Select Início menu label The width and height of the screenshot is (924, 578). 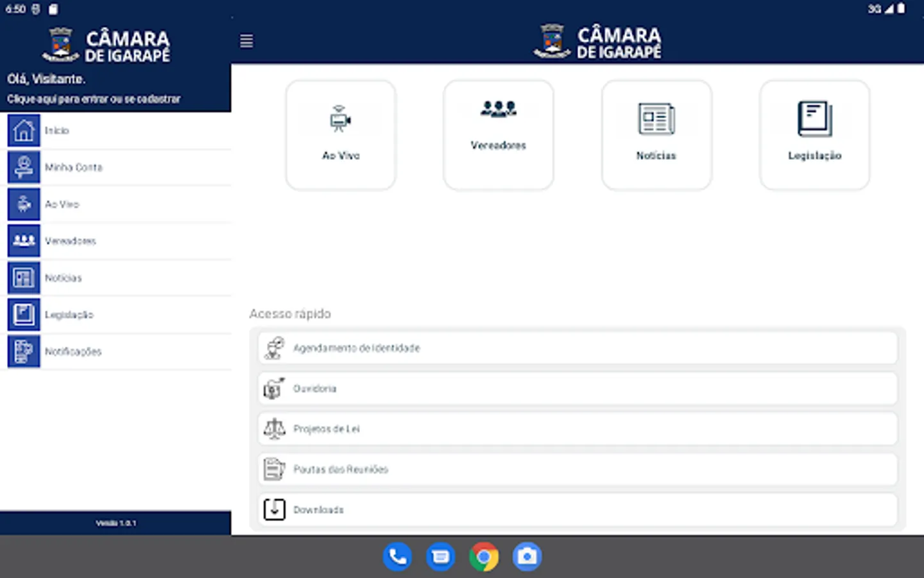[56, 130]
